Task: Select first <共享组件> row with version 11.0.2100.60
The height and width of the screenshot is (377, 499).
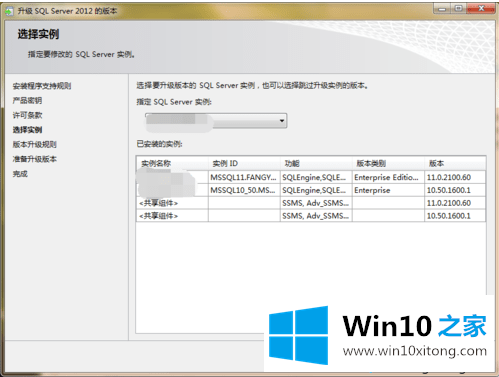Action: (311, 203)
